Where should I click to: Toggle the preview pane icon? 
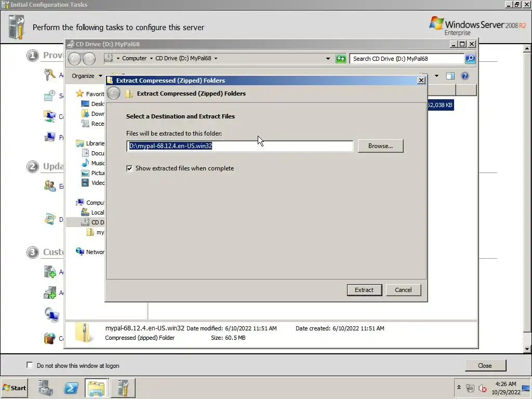(450, 76)
